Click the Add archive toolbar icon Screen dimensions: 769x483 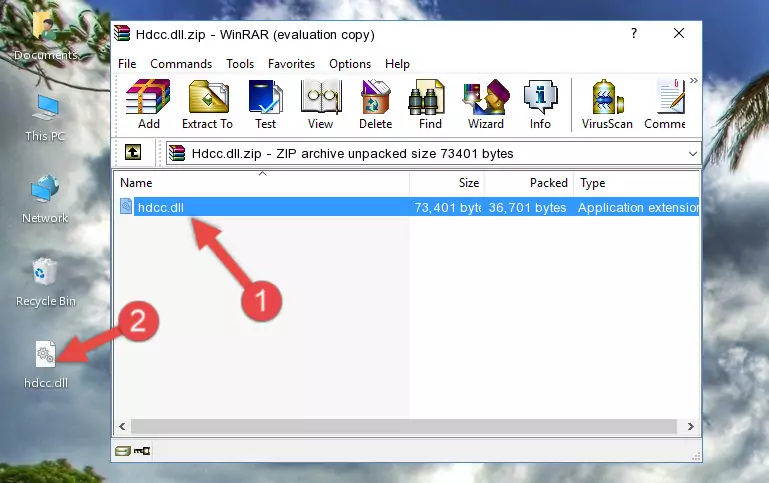tap(148, 104)
